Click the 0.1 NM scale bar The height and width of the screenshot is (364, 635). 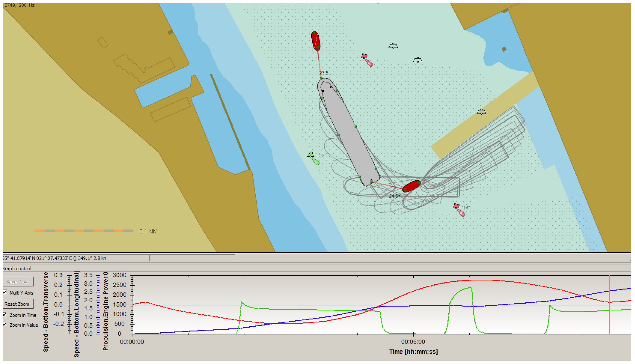tap(84, 231)
